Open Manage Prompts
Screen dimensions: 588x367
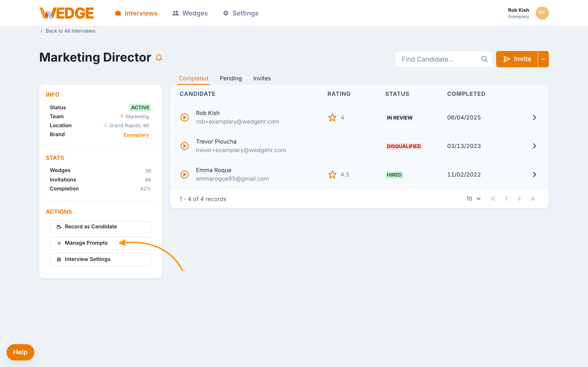(x=100, y=243)
